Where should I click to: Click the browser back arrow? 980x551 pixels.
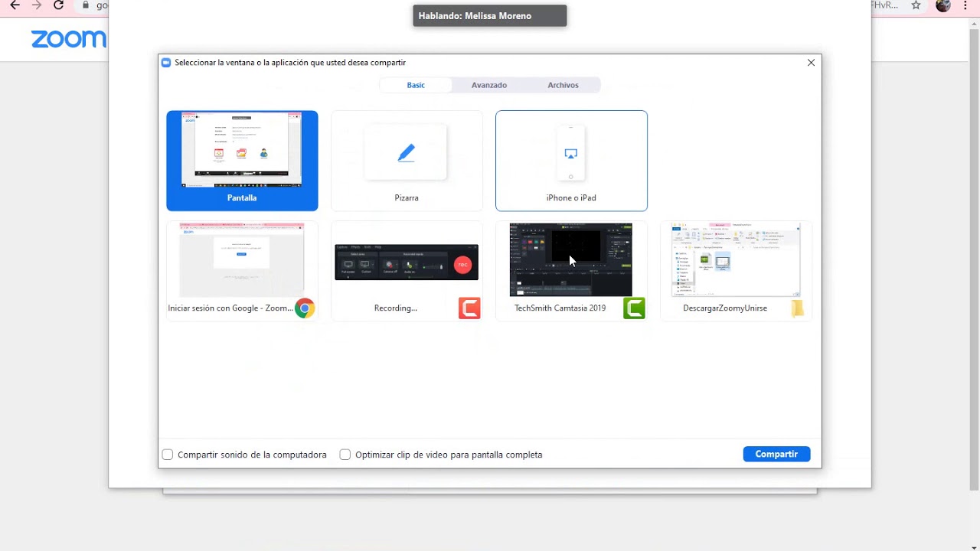(x=15, y=5)
